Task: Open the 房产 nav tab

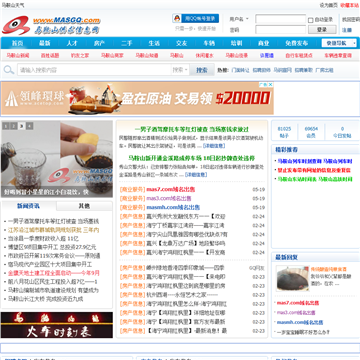Action: 99,43
